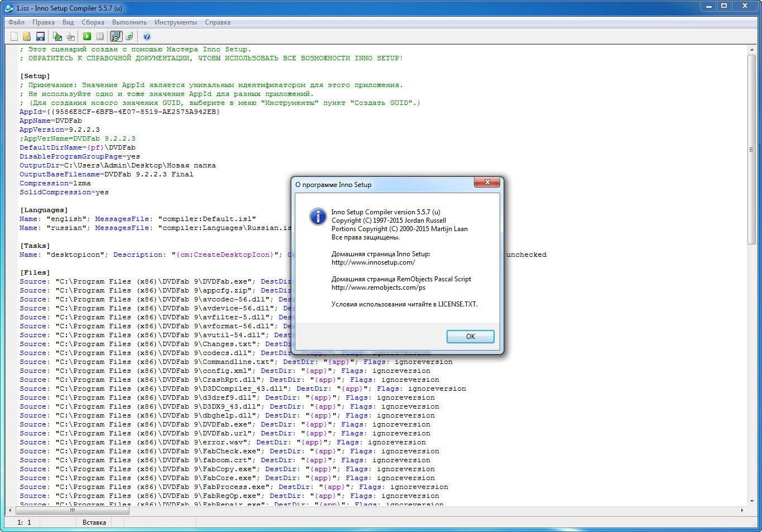Click the AppName=DVDFab line
The image size is (762, 532).
[51, 121]
